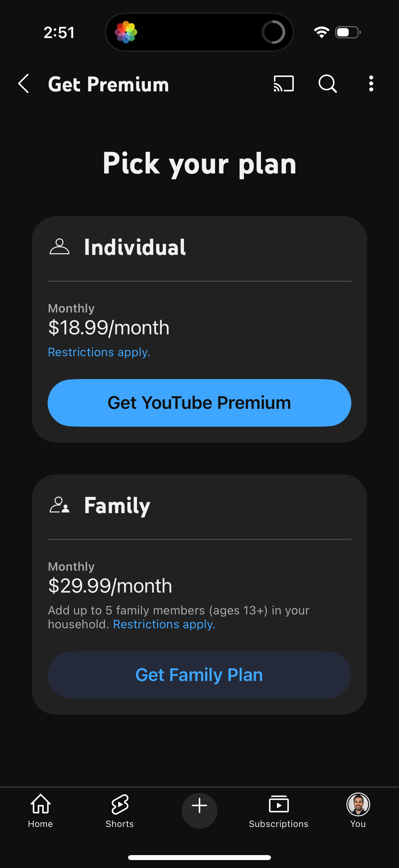Tap Get Family Plan

(199, 674)
